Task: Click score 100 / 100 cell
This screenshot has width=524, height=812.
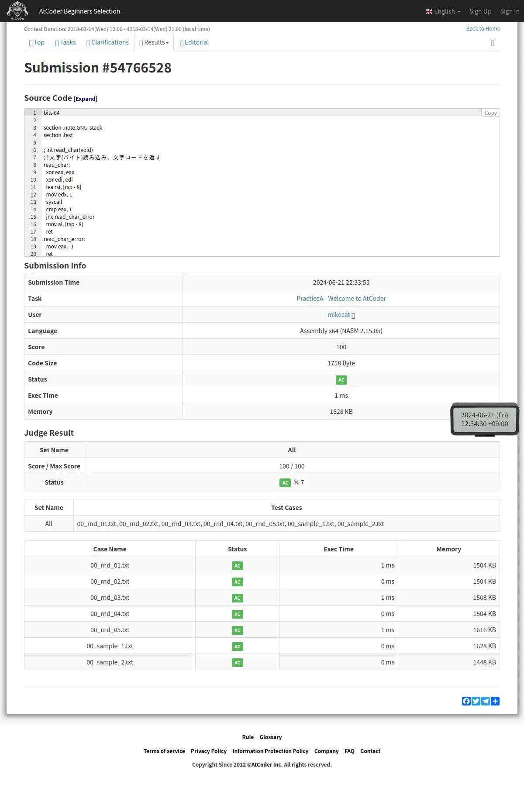Action: pos(292,466)
